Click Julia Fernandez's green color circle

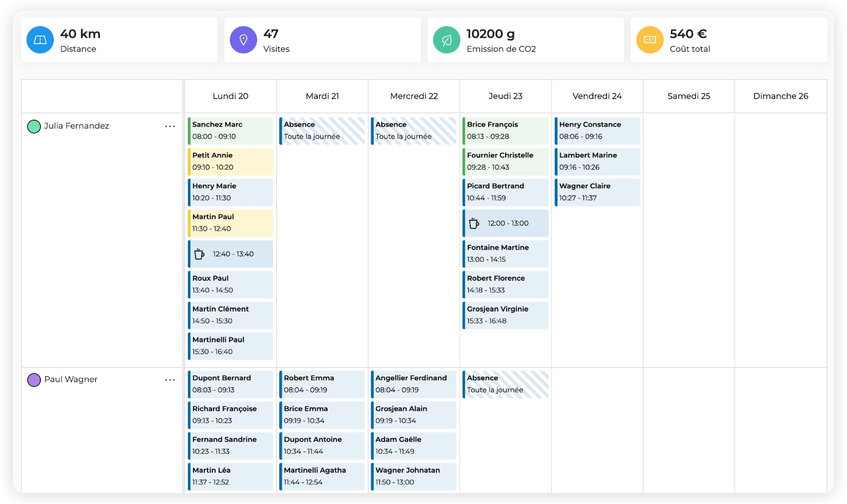pos(34,126)
